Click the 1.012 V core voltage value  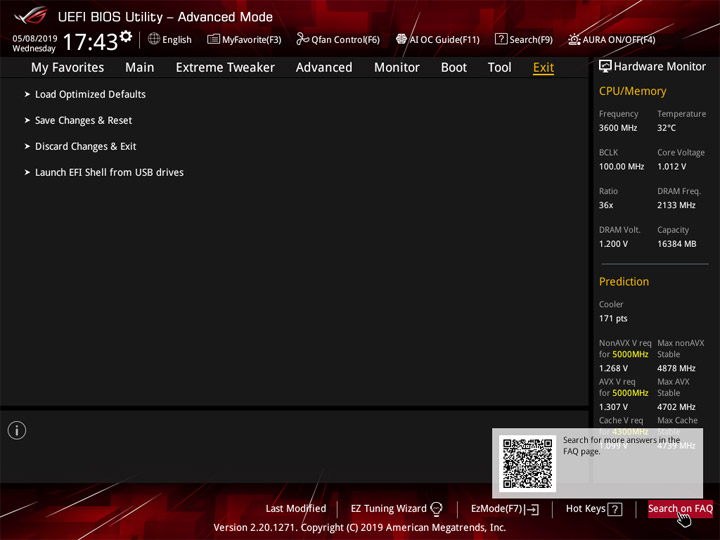[671, 166]
